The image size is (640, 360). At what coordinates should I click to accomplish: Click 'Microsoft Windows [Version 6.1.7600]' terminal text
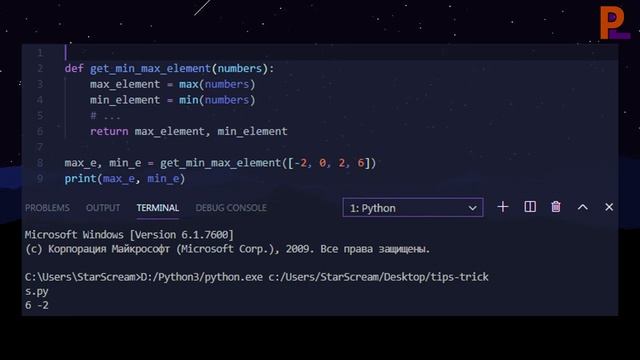pyautogui.click(x=129, y=235)
